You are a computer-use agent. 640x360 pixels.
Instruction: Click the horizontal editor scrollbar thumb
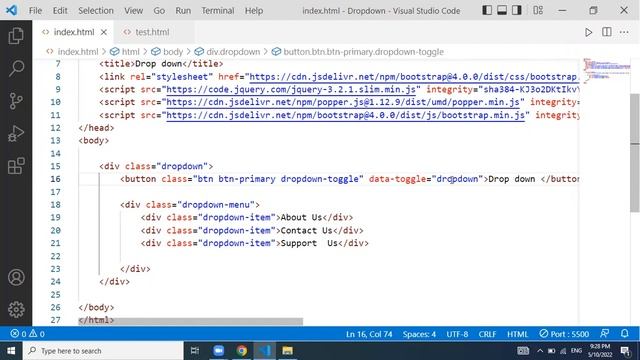191,321
